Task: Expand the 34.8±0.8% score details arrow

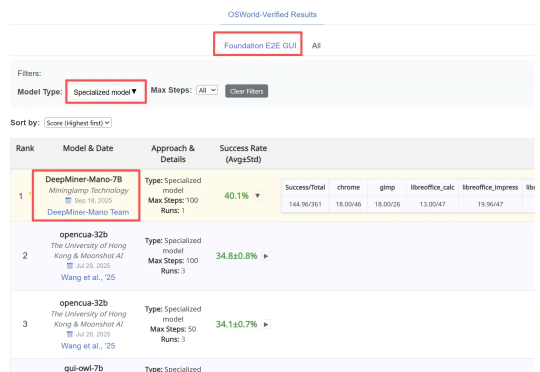Action: 266,256
